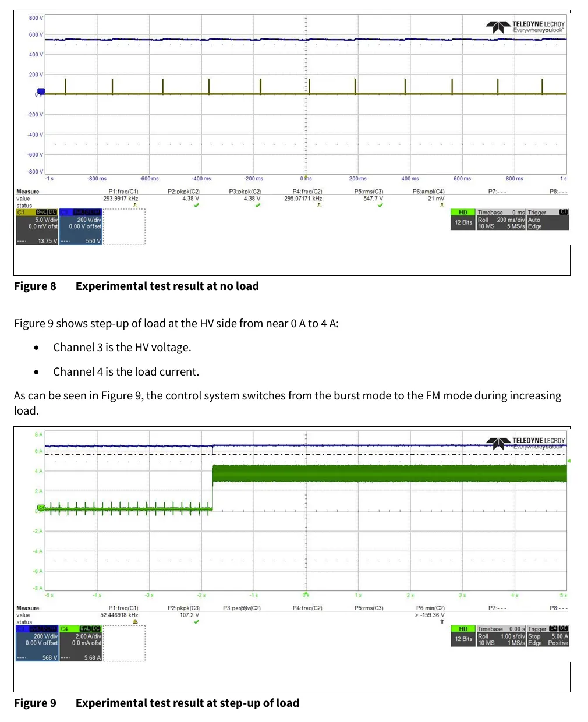Open the Timebase box showing 1.00 s/div
588x722 pixels.
pos(501,636)
